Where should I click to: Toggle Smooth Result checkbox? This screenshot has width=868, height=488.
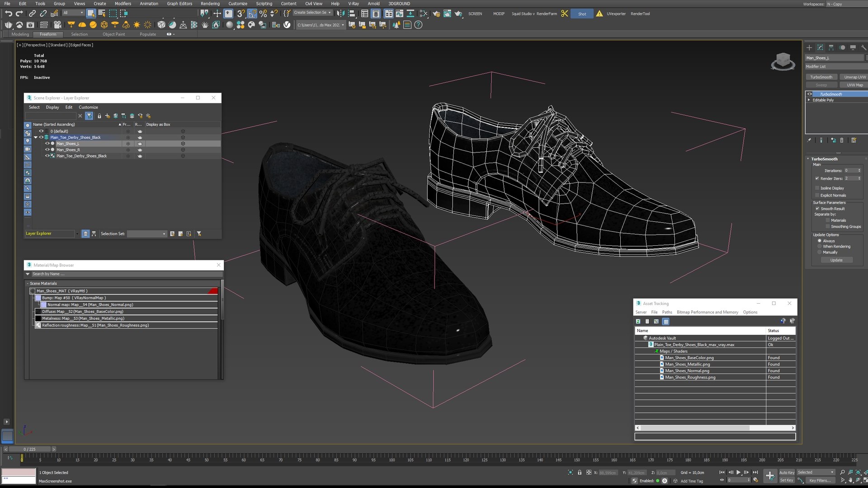817,209
